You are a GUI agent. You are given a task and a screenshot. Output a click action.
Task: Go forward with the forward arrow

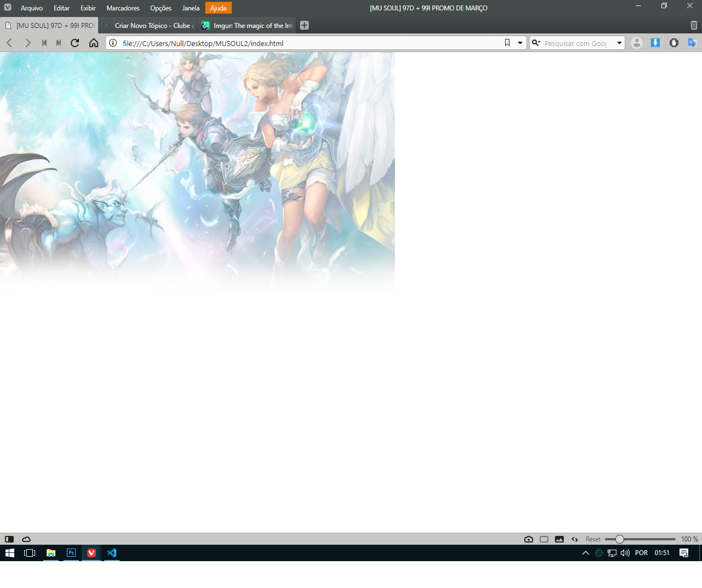point(27,43)
